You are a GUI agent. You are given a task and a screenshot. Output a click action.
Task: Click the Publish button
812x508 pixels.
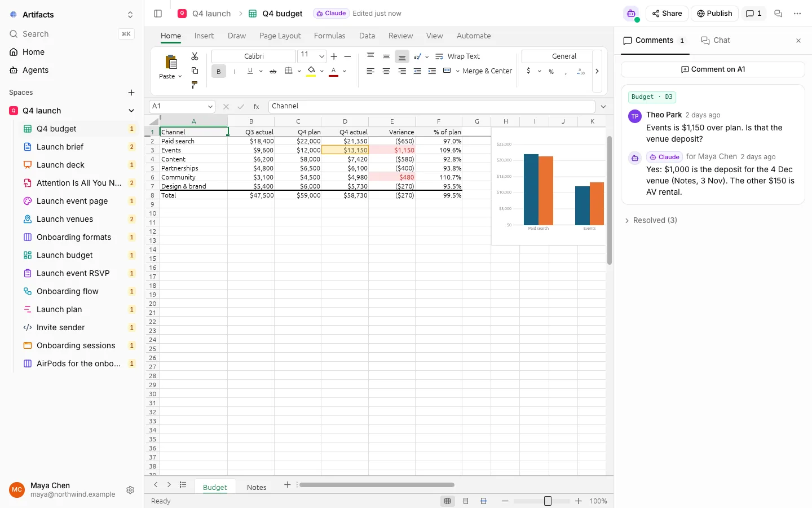714,14
